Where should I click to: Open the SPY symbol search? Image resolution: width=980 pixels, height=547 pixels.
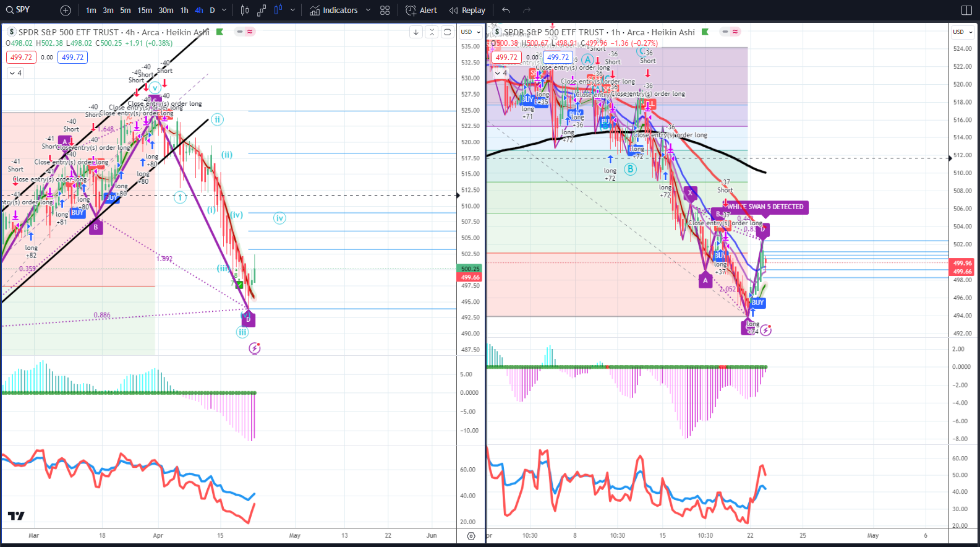[18, 10]
